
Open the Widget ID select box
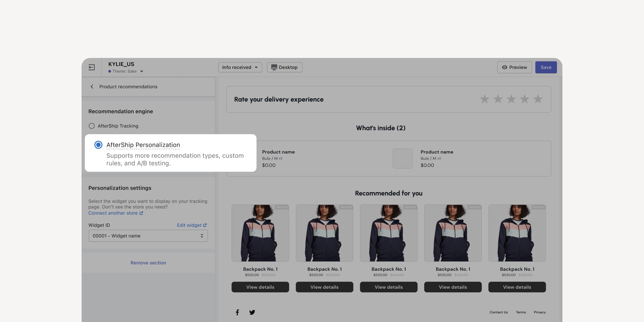click(148, 236)
